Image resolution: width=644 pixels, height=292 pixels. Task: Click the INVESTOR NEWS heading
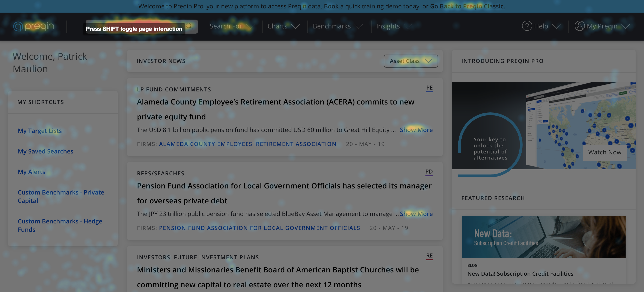pos(161,61)
